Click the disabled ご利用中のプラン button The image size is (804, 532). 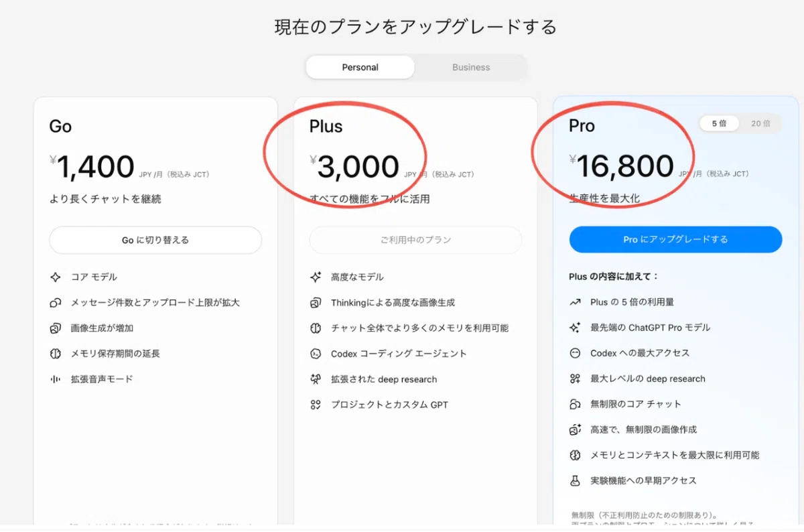pos(415,240)
